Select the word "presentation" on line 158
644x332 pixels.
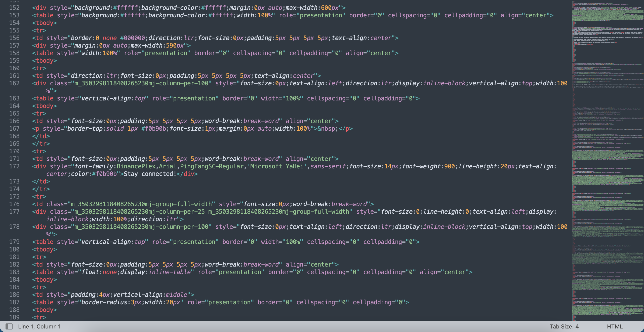[x=166, y=53]
